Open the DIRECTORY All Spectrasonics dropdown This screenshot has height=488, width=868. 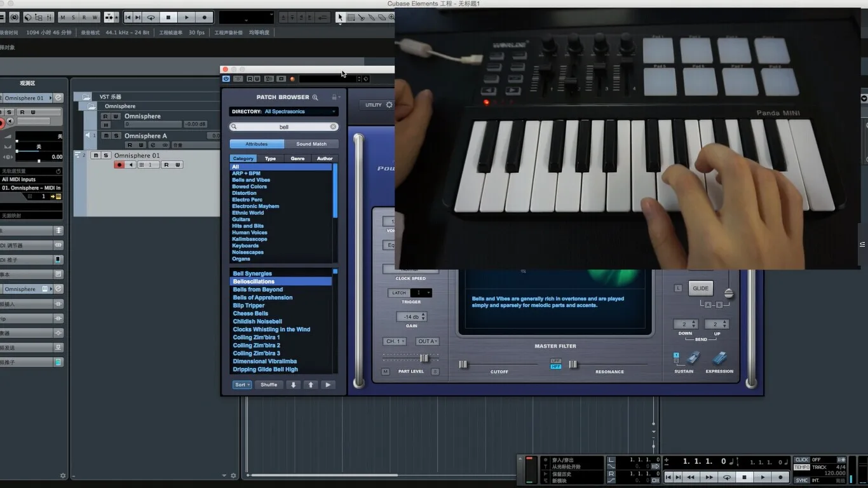(x=283, y=111)
